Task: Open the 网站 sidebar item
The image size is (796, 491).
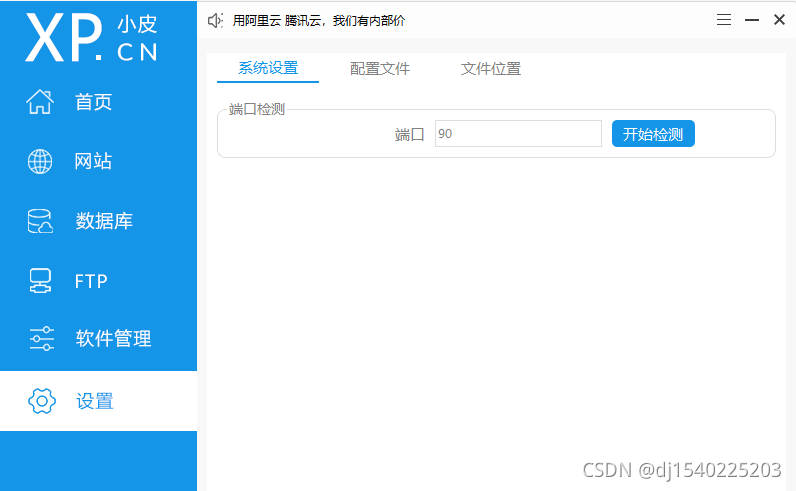Action: point(93,161)
